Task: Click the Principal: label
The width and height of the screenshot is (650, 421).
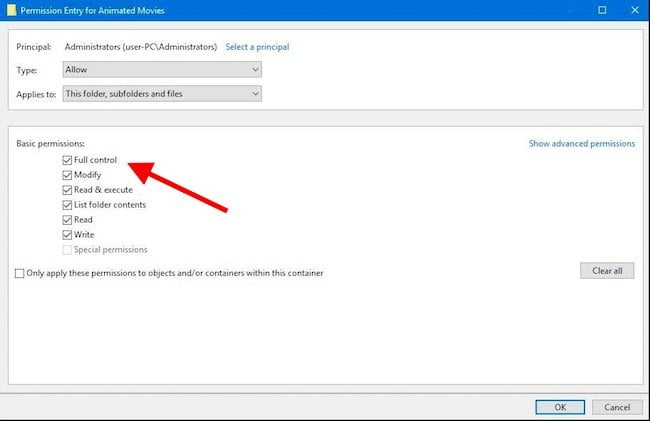Action: (34, 47)
